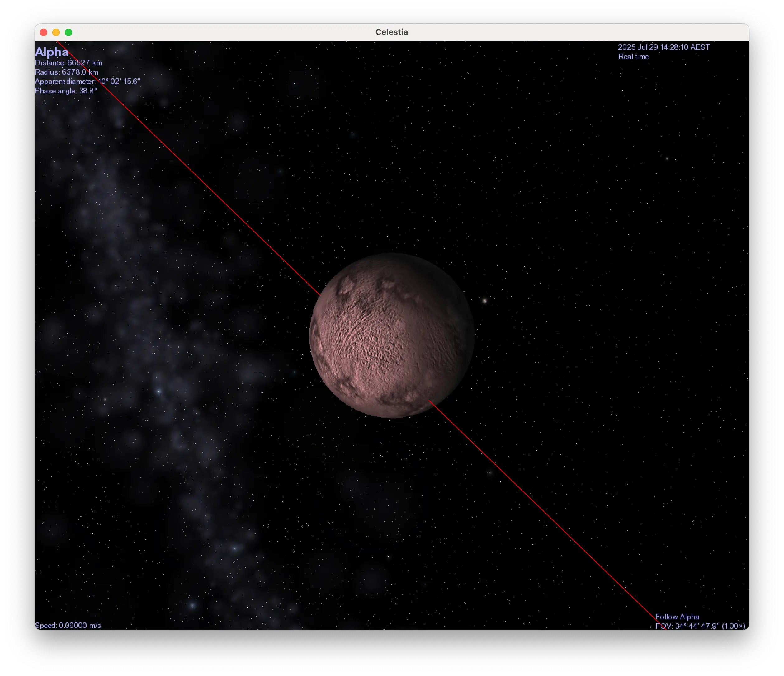Click the Apparent diameter readout text
Screen dimensions: 784x676
point(88,81)
